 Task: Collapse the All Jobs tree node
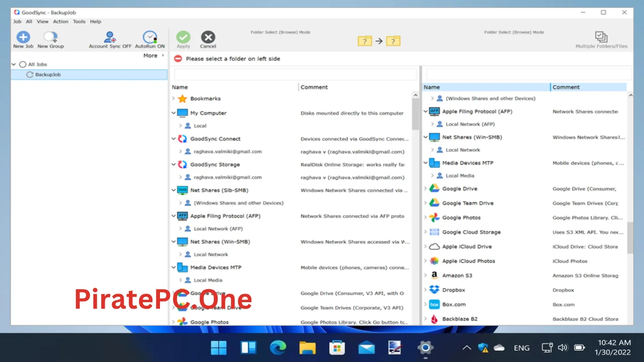click(14, 64)
